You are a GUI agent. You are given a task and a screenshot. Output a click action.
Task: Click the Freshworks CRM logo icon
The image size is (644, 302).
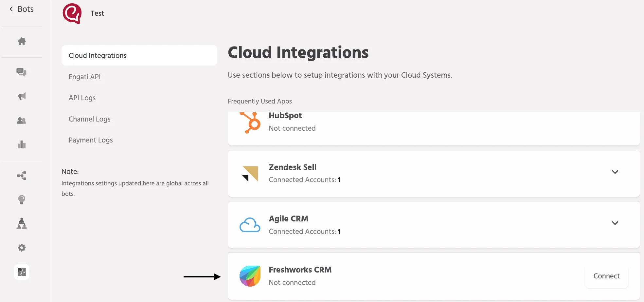(250, 276)
